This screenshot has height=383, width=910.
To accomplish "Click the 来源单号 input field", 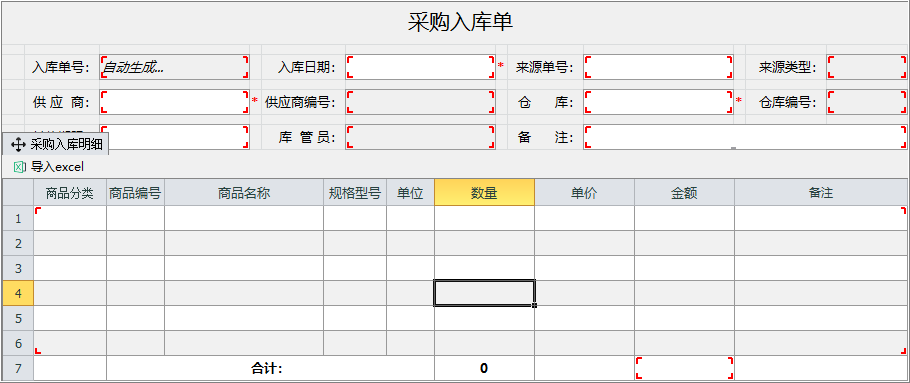I will click(x=659, y=67).
